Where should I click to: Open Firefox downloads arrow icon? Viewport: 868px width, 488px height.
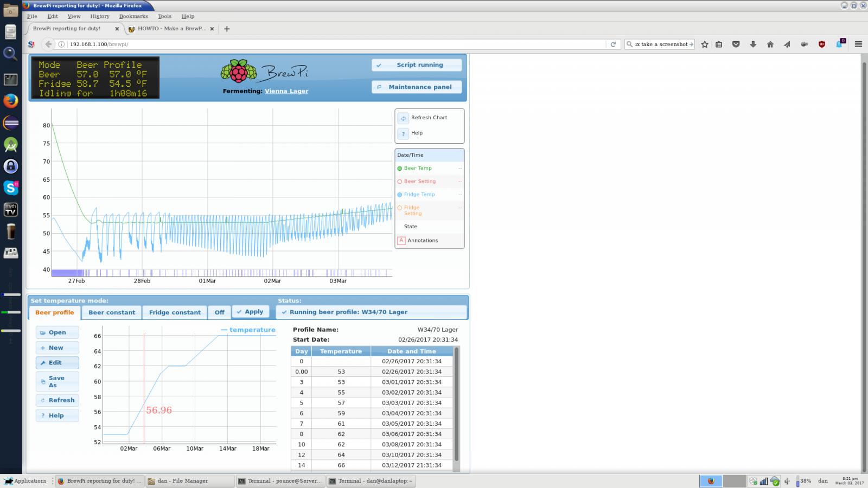753,44
